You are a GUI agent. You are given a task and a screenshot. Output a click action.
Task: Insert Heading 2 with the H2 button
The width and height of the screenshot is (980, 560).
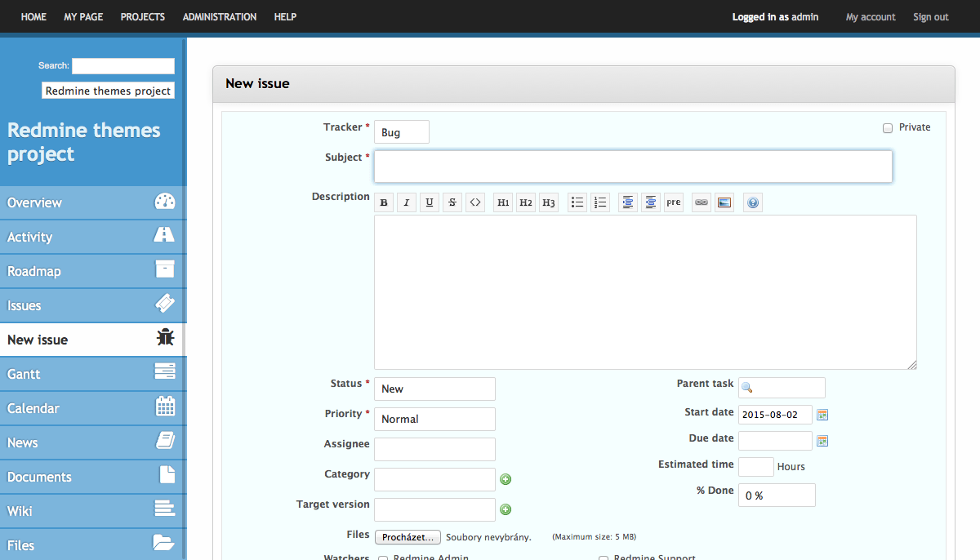coord(526,202)
